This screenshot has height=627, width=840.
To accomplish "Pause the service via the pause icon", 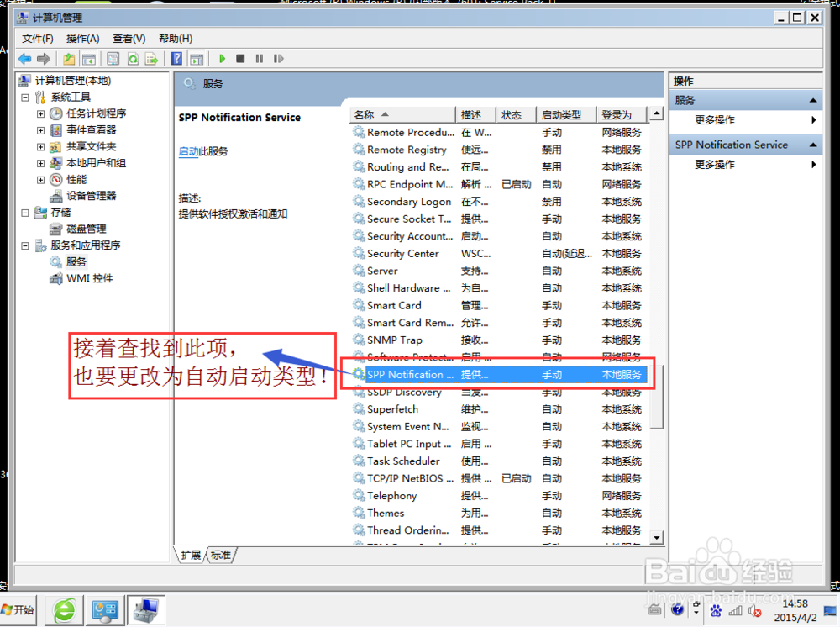I will 259,58.
